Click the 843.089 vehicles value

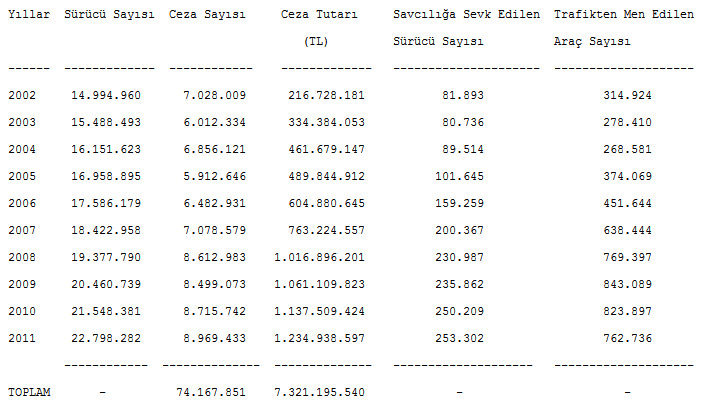click(627, 284)
